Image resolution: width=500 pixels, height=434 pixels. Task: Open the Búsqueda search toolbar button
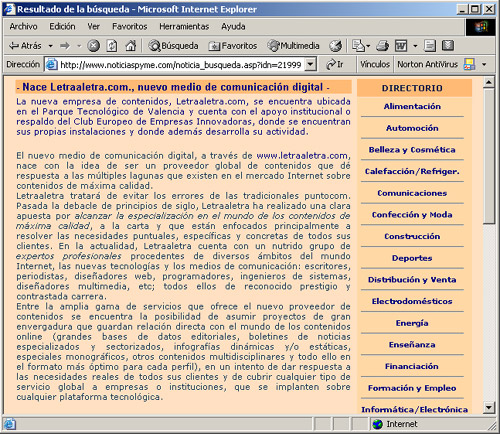pyautogui.click(x=173, y=46)
